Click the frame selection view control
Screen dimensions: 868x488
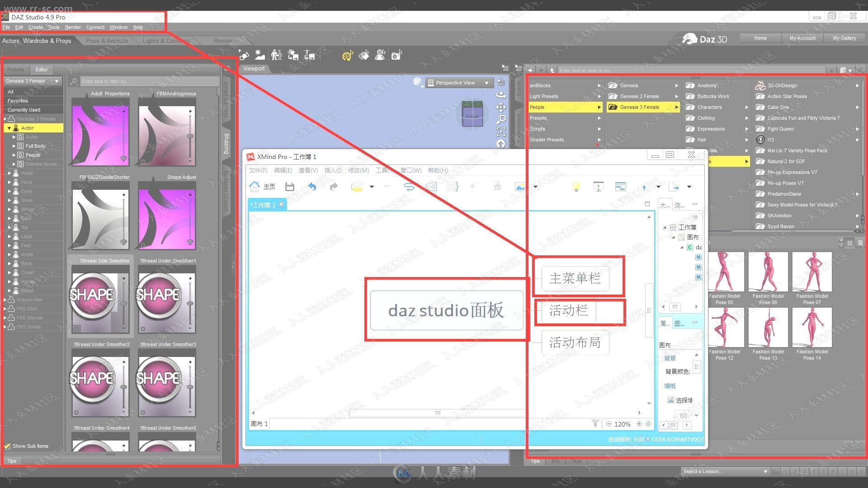click(x=501, y=131)
